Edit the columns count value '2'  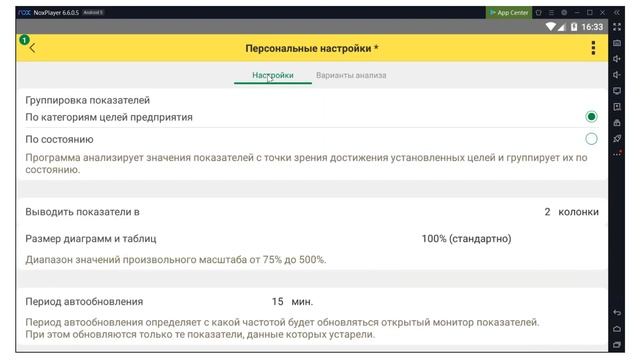pos(547,212)
